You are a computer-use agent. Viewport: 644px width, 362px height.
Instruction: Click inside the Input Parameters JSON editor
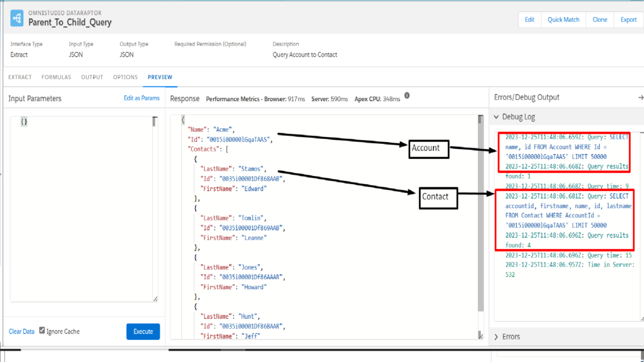tap(84, 209)
